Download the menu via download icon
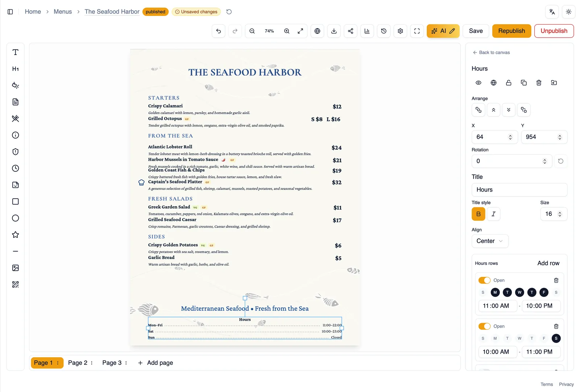 (x=334, y=31)
